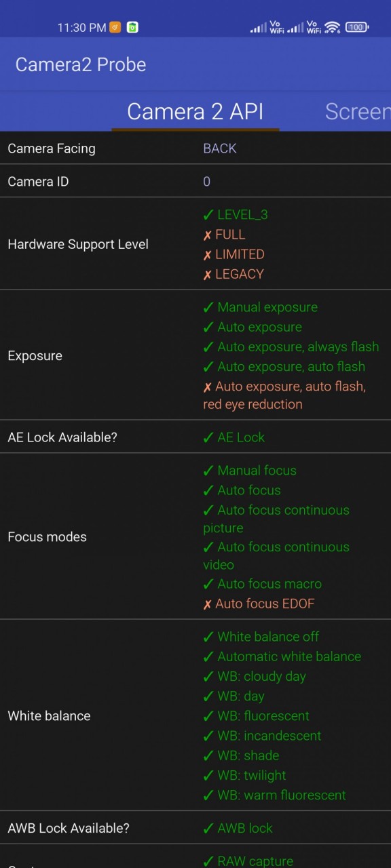Tap the orange notification icon in status bar

[115, 27]
